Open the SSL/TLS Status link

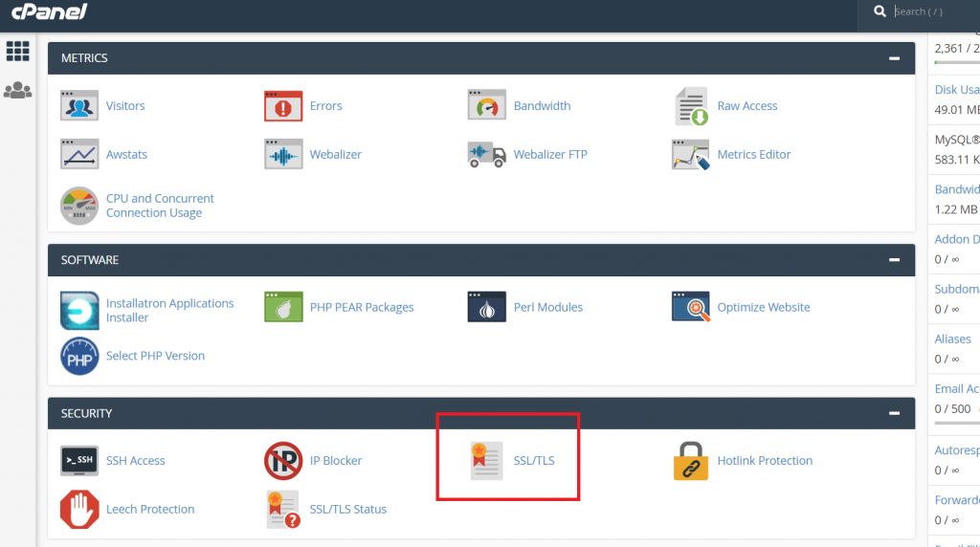[348, 510]
